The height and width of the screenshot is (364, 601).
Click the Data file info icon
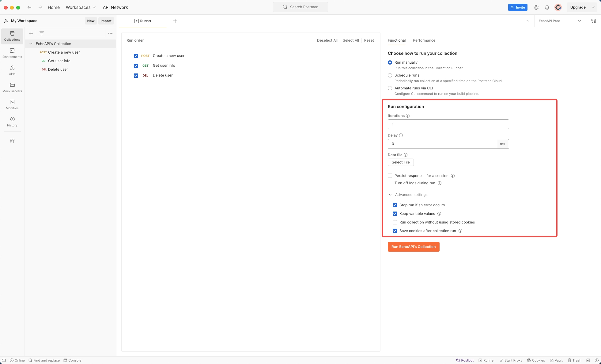406,155
